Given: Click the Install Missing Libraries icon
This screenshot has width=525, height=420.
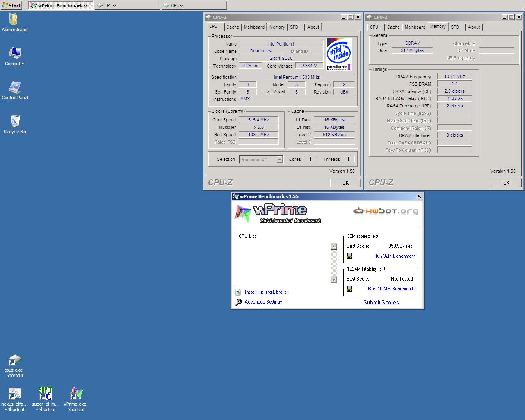Looking at the screenshot, I should pyautogui.click(x=238, y=292).
